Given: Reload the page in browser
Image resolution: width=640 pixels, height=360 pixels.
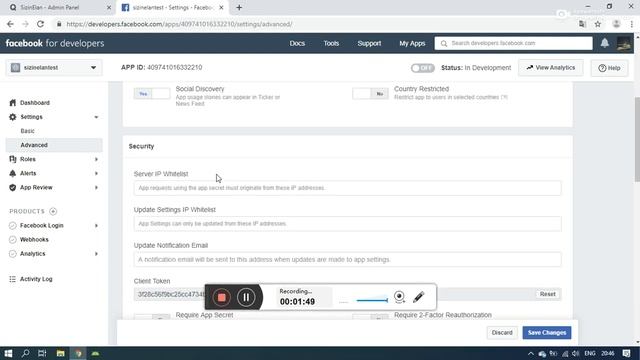Looking at the screenshot, I should click(x=40, y=24).
